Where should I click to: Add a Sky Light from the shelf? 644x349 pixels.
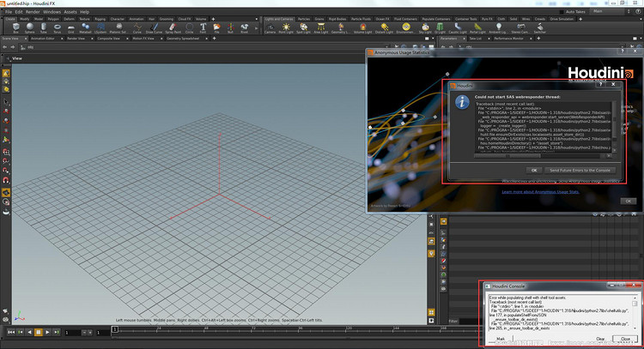click(425, 28)
